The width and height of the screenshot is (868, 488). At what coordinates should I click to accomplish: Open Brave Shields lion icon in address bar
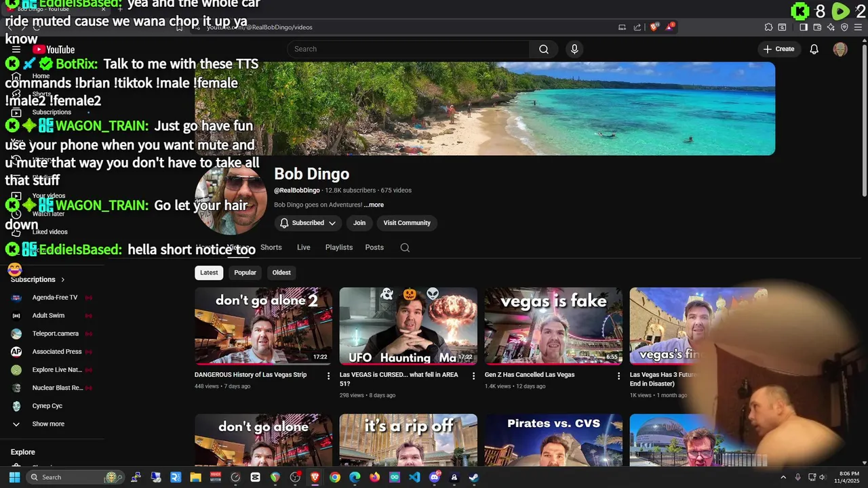pyautogui.click(x=654, y=27)
